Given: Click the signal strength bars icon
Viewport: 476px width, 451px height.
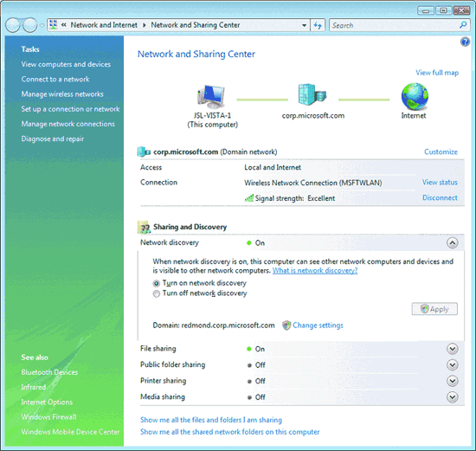Looking at the screenshot, I should (x=249, y=198).
